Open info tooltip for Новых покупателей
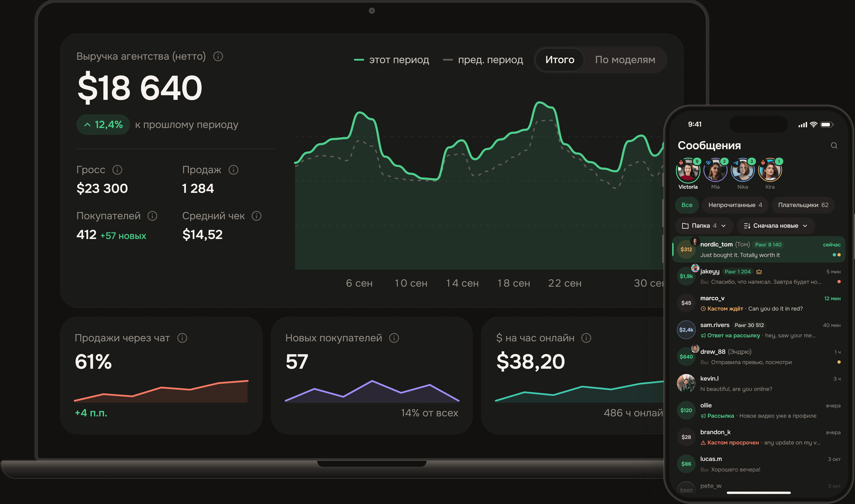The height and width of the screenshot is (504, 855). tap(394, 338)
